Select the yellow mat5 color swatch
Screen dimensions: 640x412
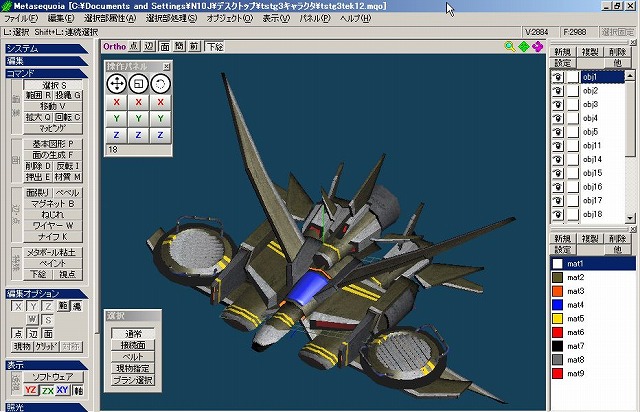pyautogui.click(x=558, y=319)
